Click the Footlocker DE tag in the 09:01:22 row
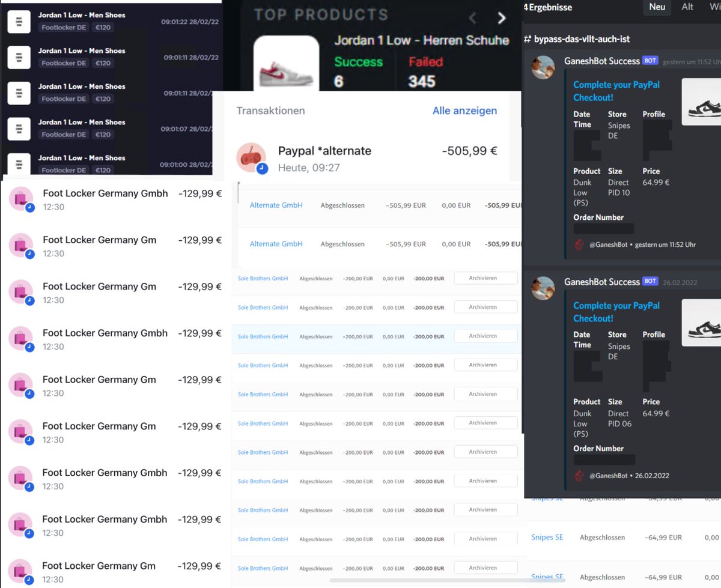This screenshot has width=721, height=588. pyautogui.click(x=65, y=28)
